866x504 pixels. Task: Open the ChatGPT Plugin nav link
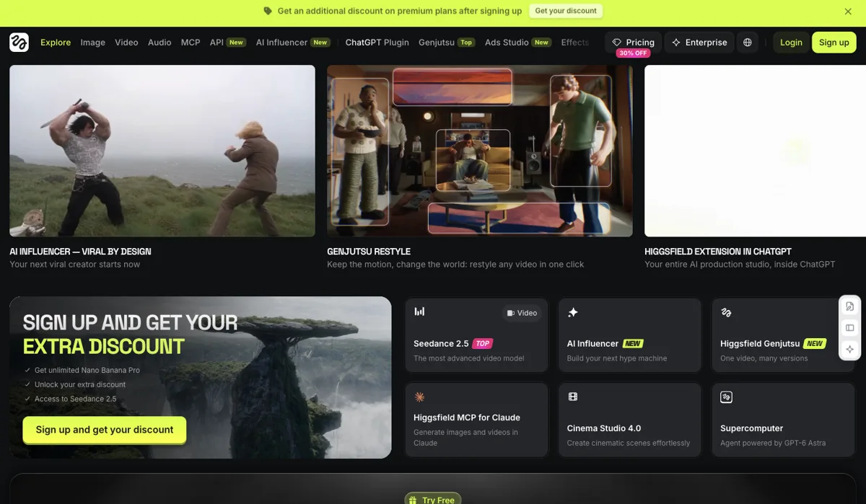point(377,43)
